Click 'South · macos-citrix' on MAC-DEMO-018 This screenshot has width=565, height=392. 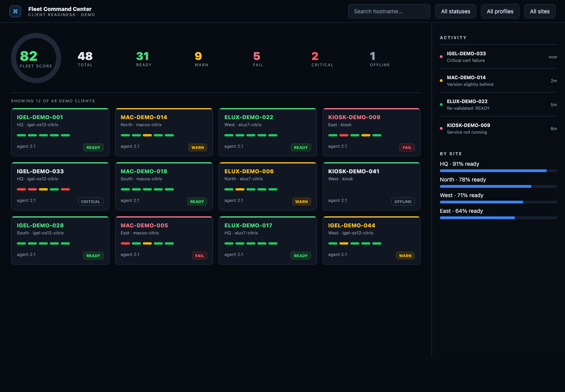[141, 179]
